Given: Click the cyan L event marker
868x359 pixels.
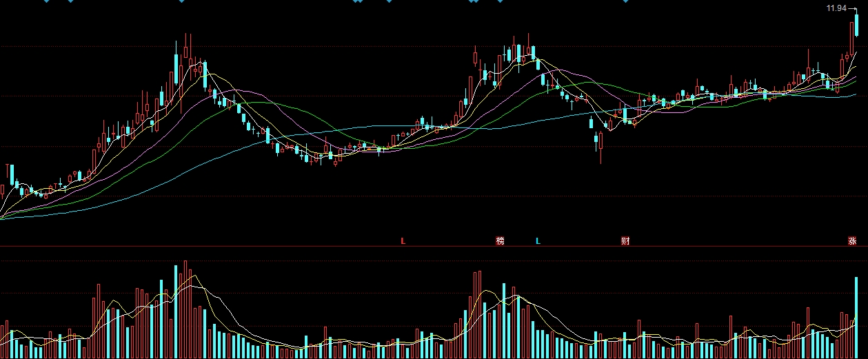Looking at the screenshot, I should tap(538, 241).
